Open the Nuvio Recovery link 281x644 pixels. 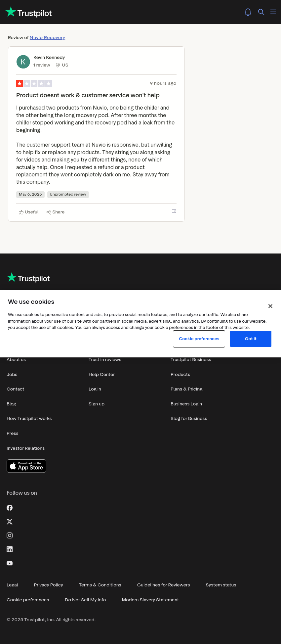tap(47, 37)
